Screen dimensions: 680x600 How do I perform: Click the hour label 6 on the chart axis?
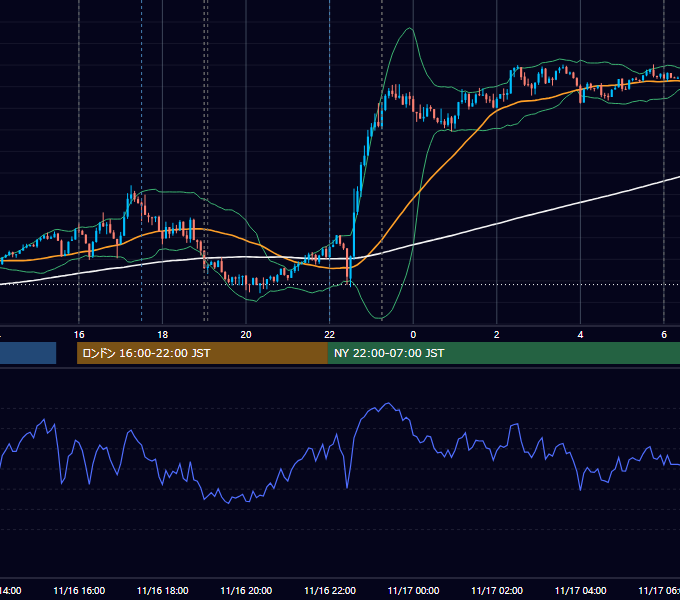click(664, 335)
